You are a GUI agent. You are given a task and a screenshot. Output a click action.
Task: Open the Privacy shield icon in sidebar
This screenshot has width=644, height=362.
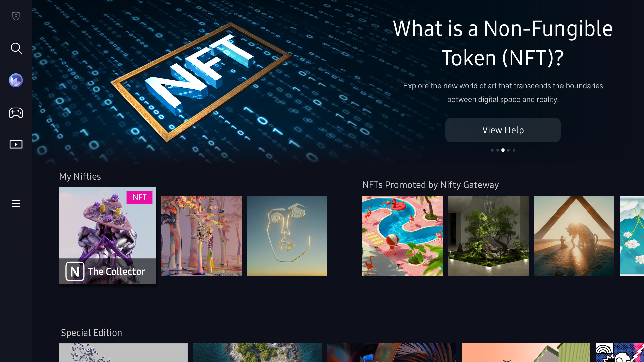tap(16, 16)
